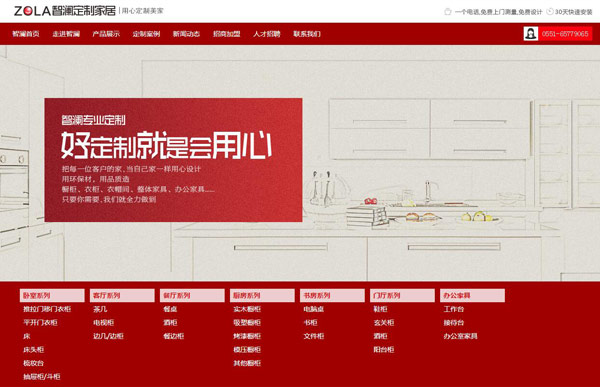
Task: Open 定制案例 in the navigation bar
Action: pos(146,34)
